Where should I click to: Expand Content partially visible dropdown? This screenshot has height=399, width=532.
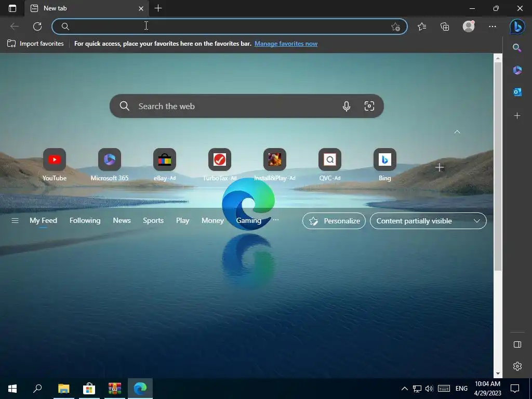428,221
